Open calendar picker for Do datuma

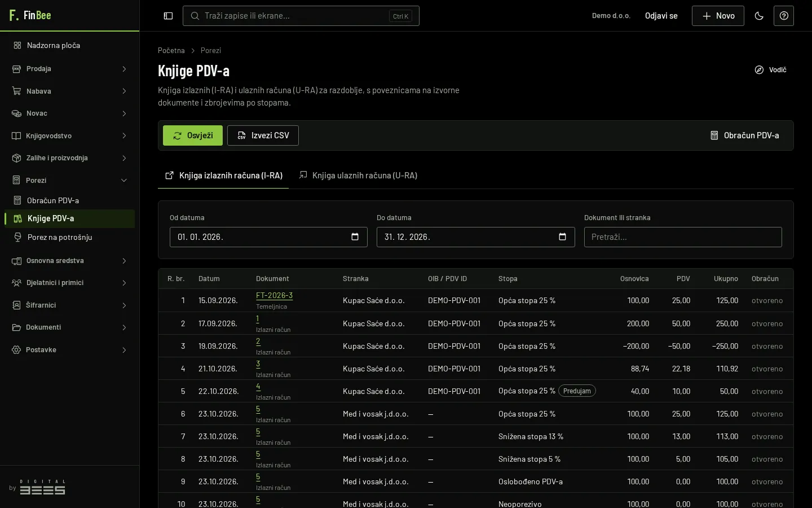tap(562, 237)
